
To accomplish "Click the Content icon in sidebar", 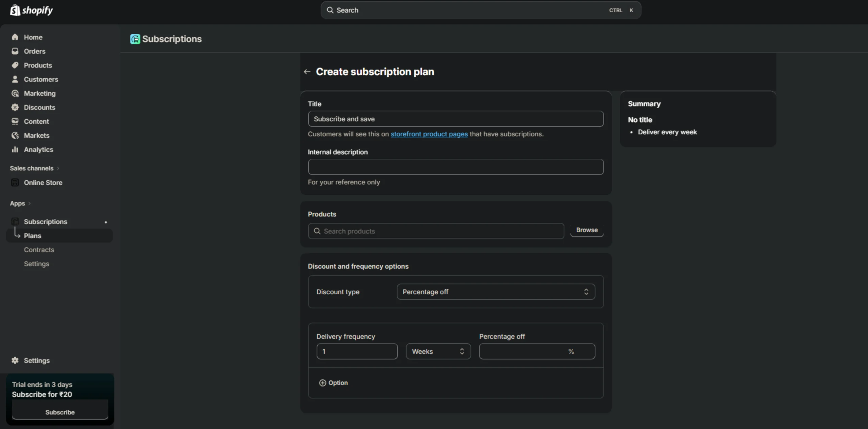I will 15,121.
